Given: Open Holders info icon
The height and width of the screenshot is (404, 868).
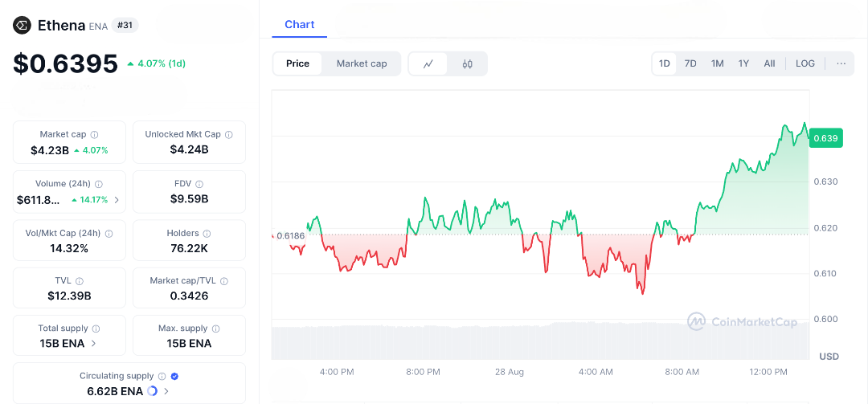Looking at the screenshot, I should tap(207, 234).
